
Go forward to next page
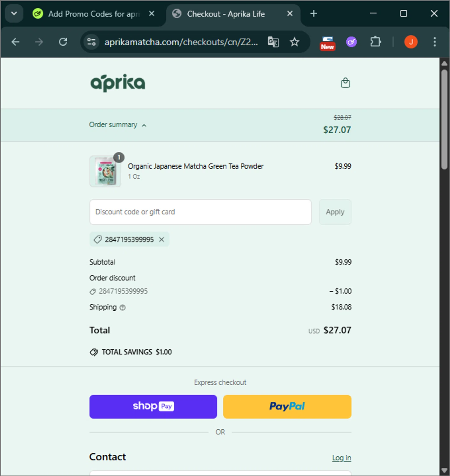[39, 42]
